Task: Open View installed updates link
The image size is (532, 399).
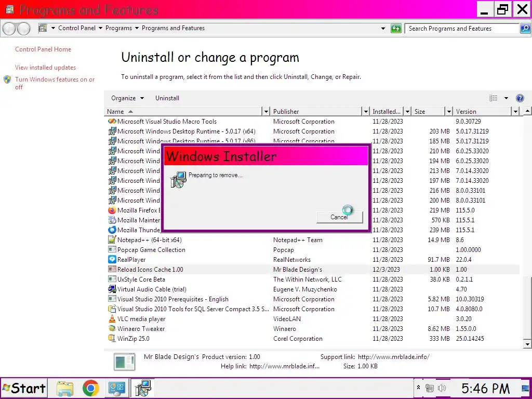Action: 46,68
